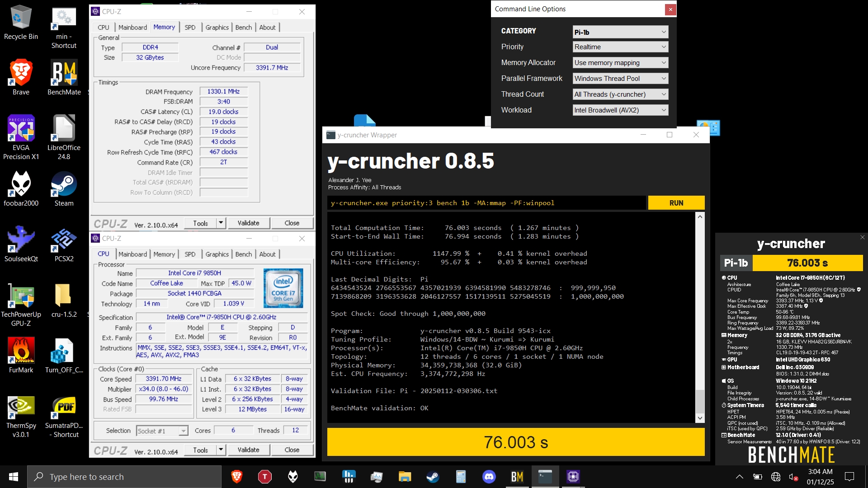This screenshot has height=488, width=868.
Task: Open the notification center icon
Action: pos(849,476)
